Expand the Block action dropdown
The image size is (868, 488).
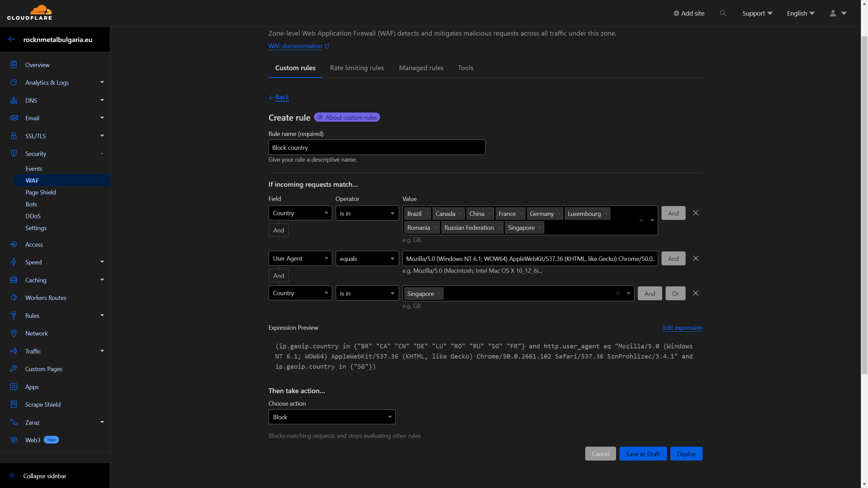click(x=332, y=417)
